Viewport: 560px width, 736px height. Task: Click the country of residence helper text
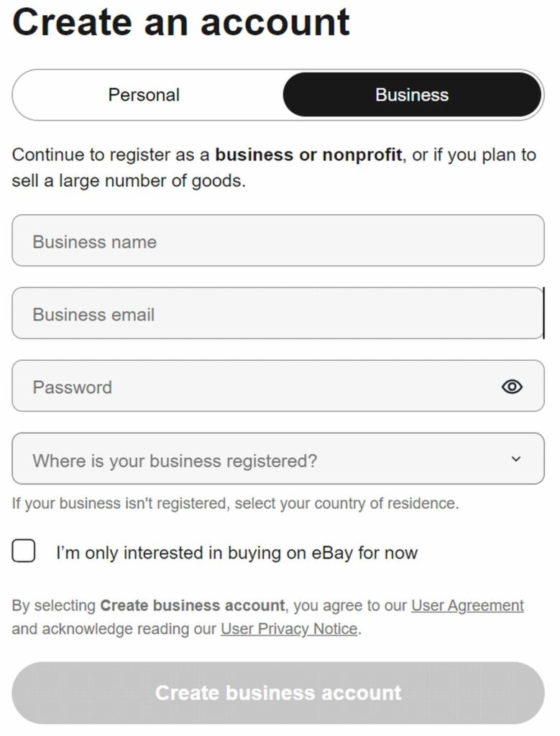point(235,503)
